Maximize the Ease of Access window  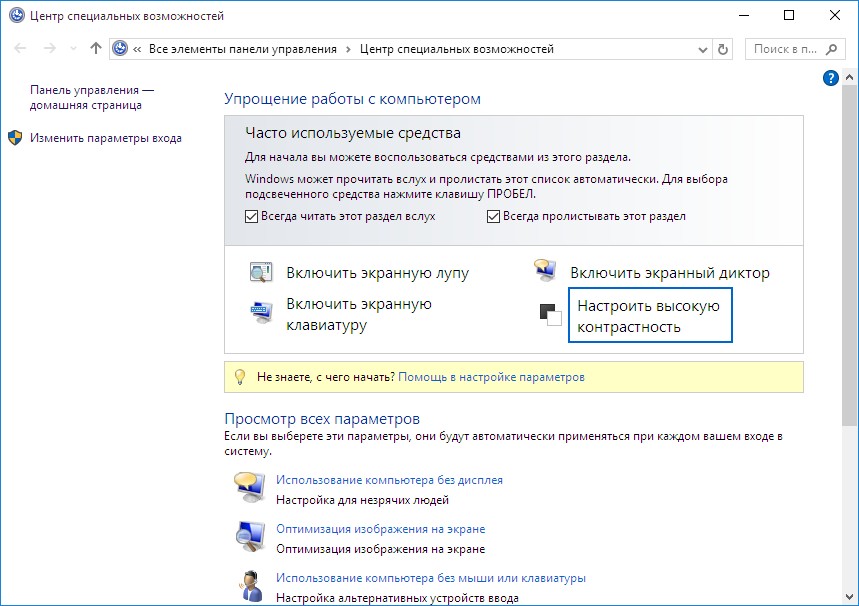point(789,15)
